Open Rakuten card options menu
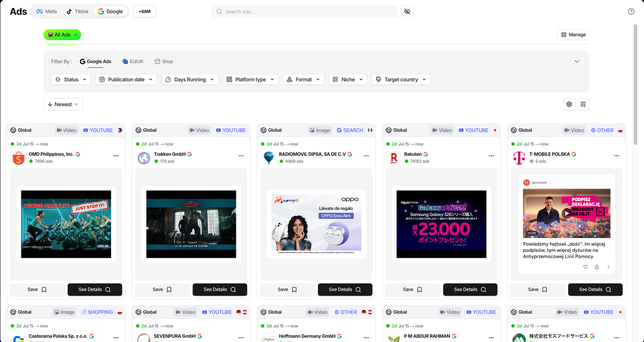 pyautogui.click(x=491, y=156)
